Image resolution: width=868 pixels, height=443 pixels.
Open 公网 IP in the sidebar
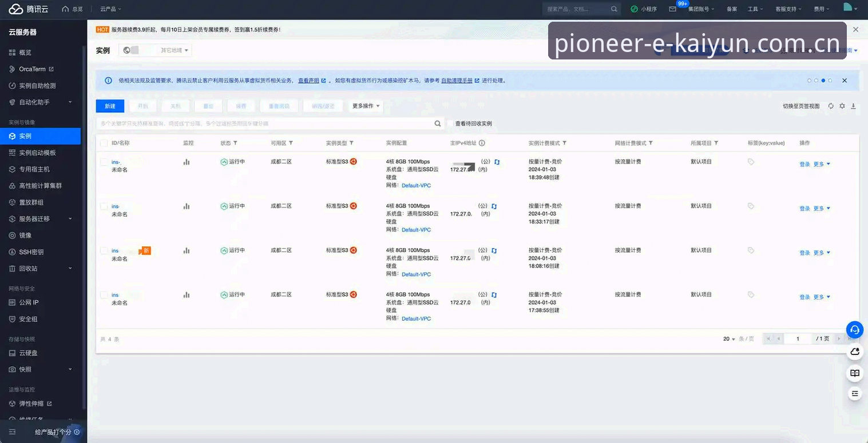pyautogui.click(x=29, y=302)
